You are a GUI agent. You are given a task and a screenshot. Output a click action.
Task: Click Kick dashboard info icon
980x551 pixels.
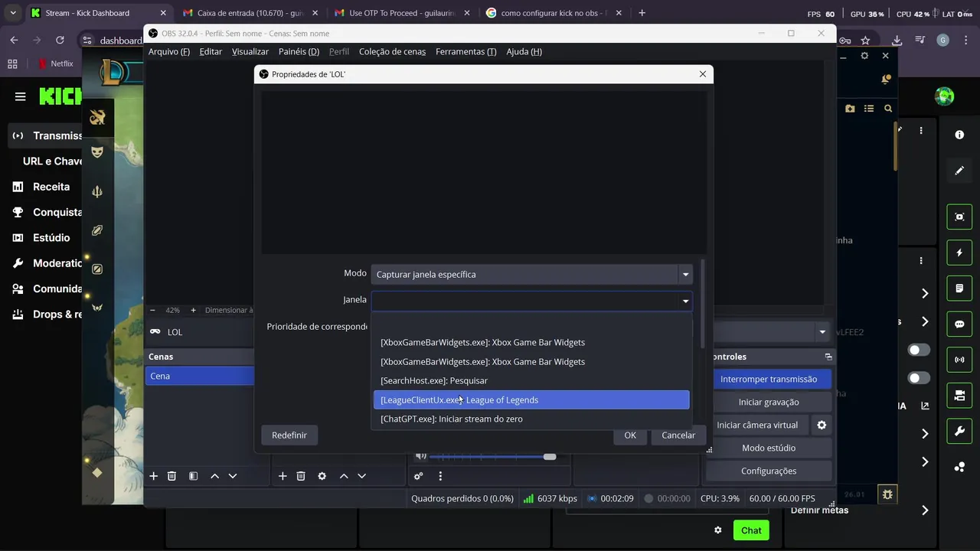pos(959,135)
